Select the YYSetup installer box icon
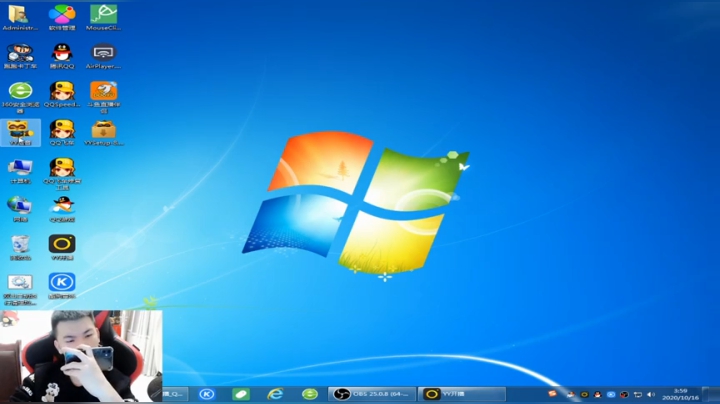Viewport: 720px width, 404px height. coord(104,133)
